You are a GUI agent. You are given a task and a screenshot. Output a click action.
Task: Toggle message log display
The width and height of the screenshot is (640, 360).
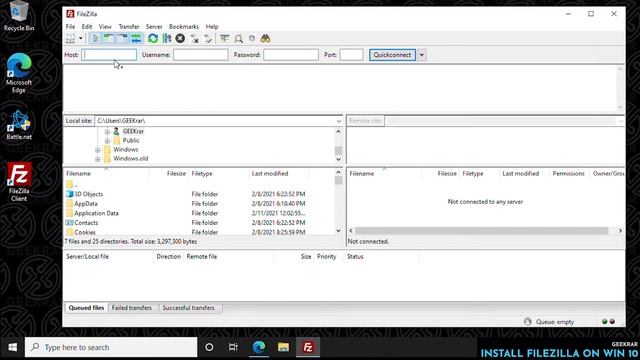[95, 39]
